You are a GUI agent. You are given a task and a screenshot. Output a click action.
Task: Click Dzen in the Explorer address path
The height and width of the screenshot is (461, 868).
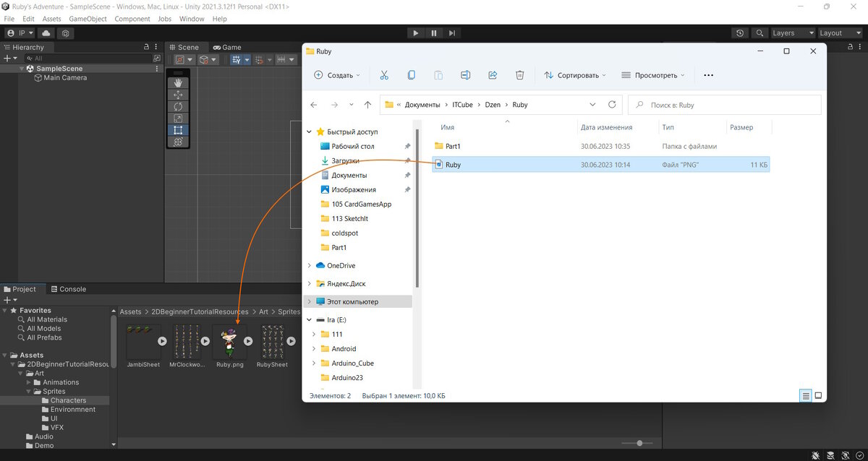tap(492, 105)
